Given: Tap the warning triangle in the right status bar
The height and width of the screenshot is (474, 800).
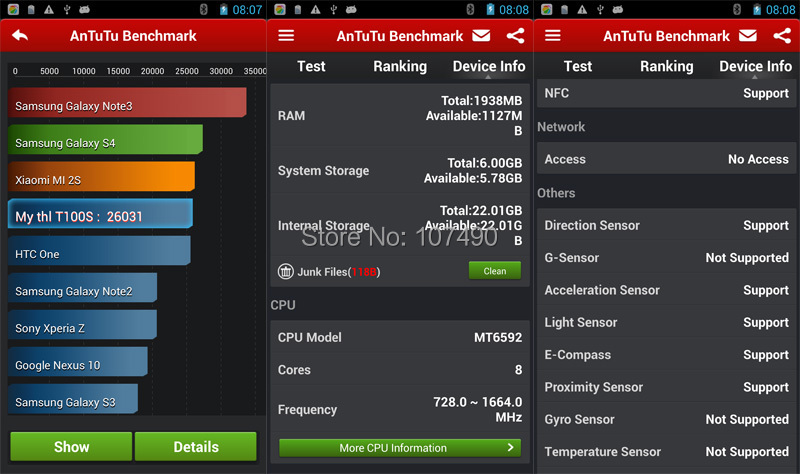Looking at the screenshot, I should [582, 9].
